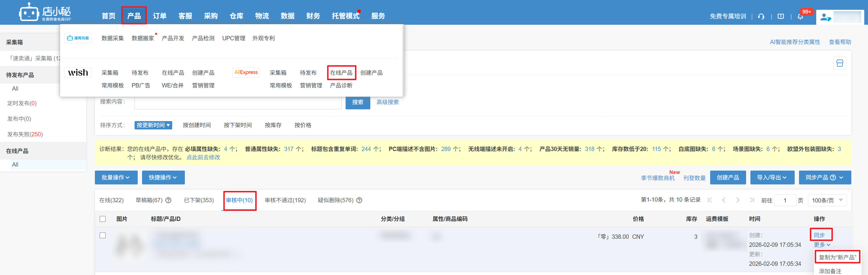This screenshot has width=868, height=275.
Task: Open the book help manual icon
Action: (780, 16)
